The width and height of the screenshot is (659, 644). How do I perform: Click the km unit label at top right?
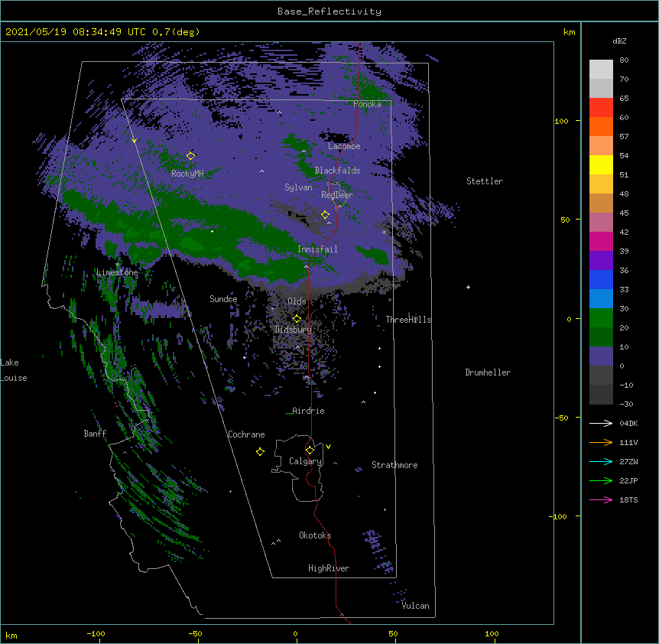tap(569, 32)
